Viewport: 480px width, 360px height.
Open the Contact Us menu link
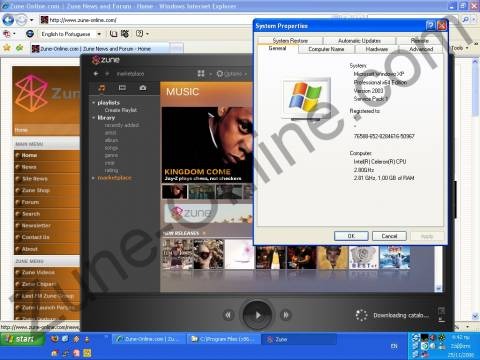point(35,237)
